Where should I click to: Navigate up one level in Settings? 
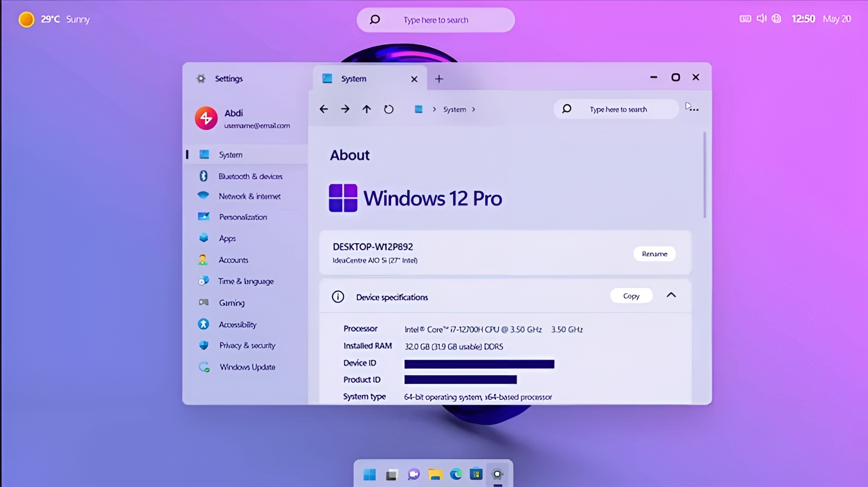[x=366, y=109]
